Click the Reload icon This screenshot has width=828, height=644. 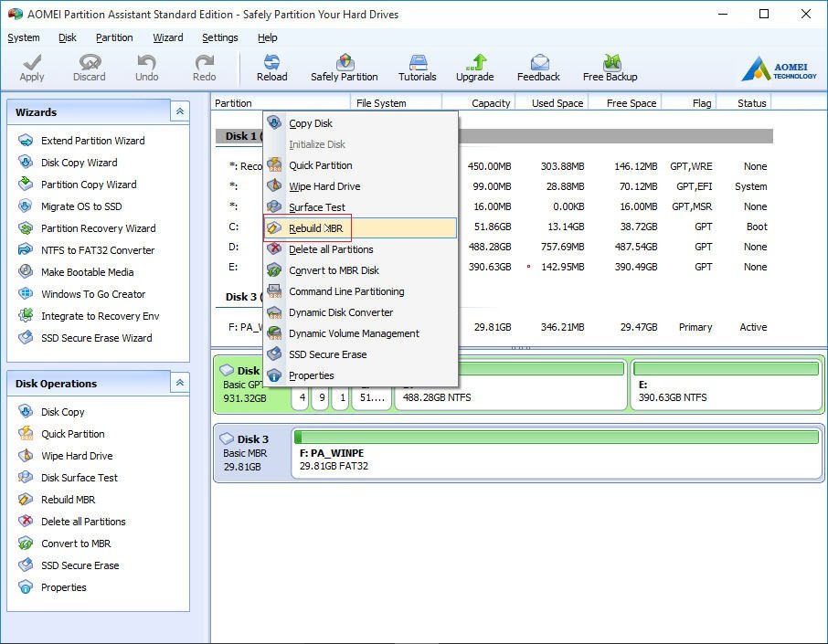pyautogui.click(x=271, y=66)
